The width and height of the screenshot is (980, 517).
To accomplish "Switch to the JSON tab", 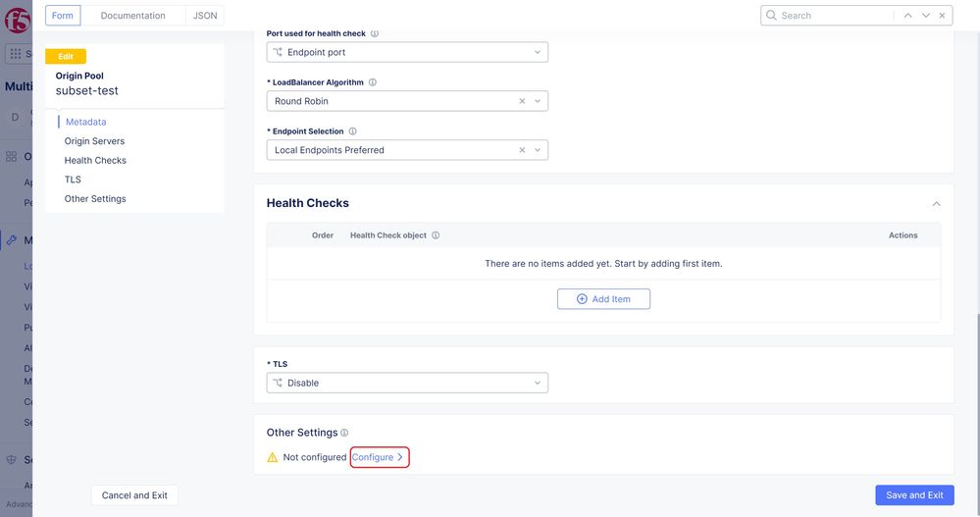I will click(x=205, y=16).
